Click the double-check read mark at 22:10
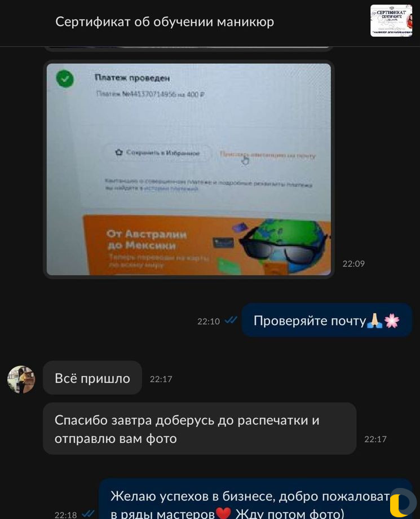420x519 pixels. (x=231, y=320)
